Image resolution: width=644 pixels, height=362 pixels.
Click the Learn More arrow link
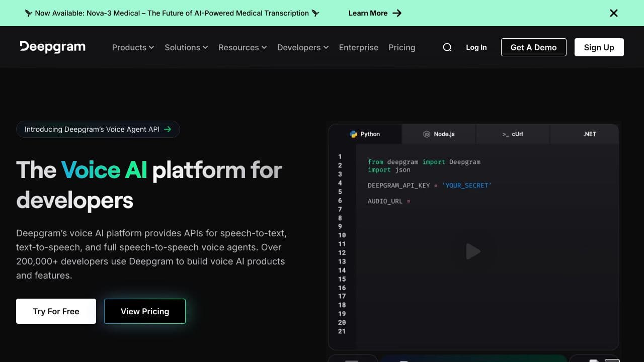tap(375, 13)
